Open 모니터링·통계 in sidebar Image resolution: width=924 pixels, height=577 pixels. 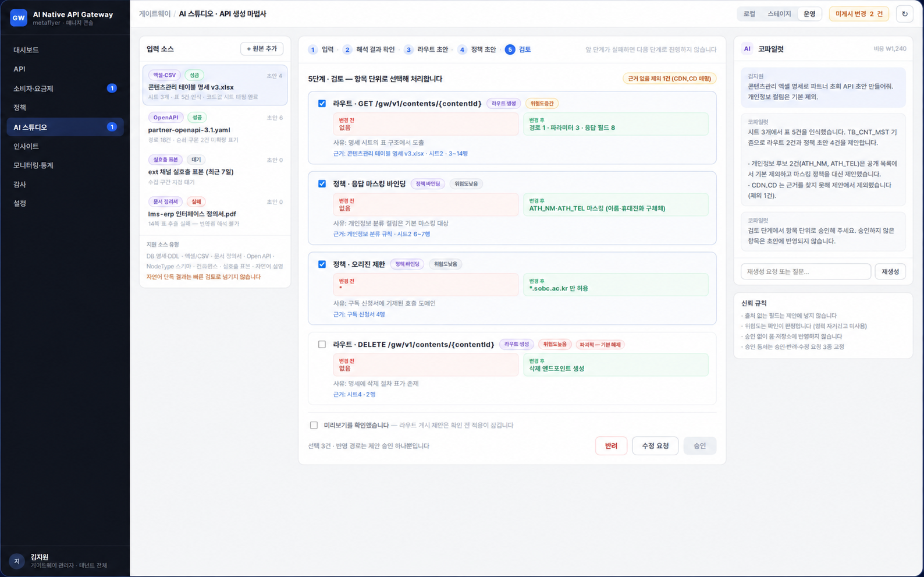[x=65, y=165]
